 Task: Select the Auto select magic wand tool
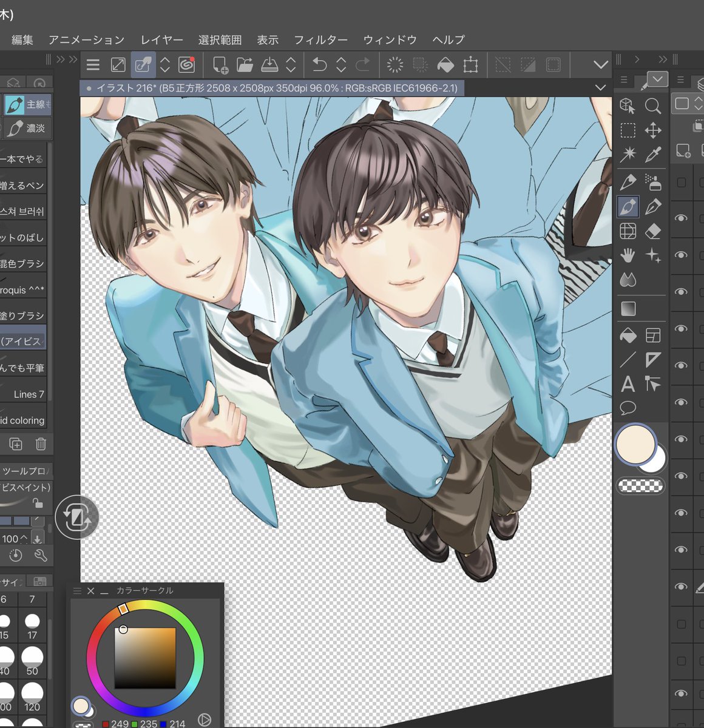pyautogui.click(x=628, y=154)
